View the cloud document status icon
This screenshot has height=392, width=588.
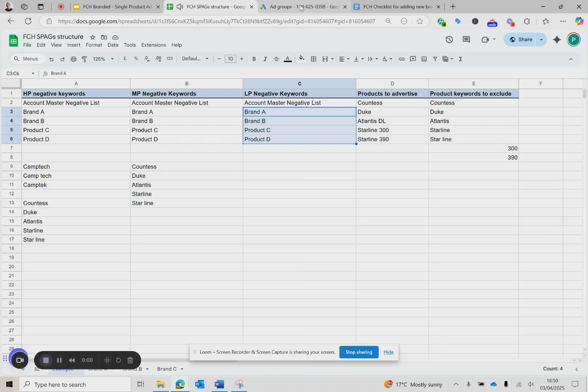[x=115, y=37]
